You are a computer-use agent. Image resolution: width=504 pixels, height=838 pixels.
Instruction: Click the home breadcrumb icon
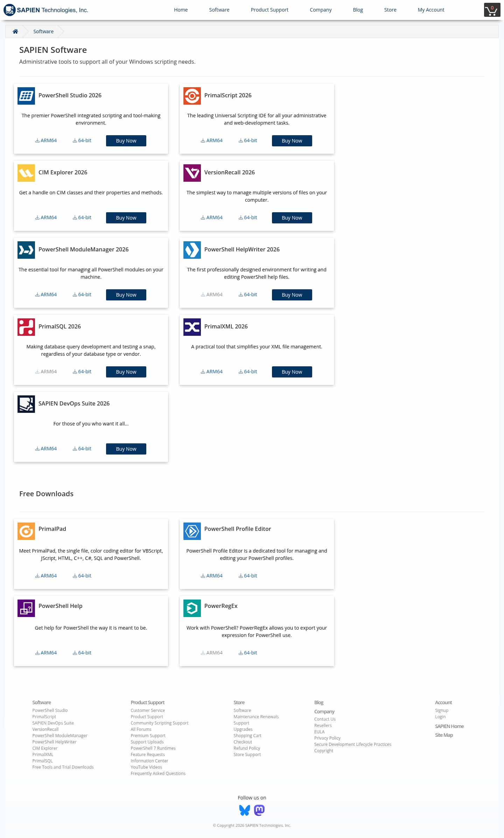(x=15, y=32)
